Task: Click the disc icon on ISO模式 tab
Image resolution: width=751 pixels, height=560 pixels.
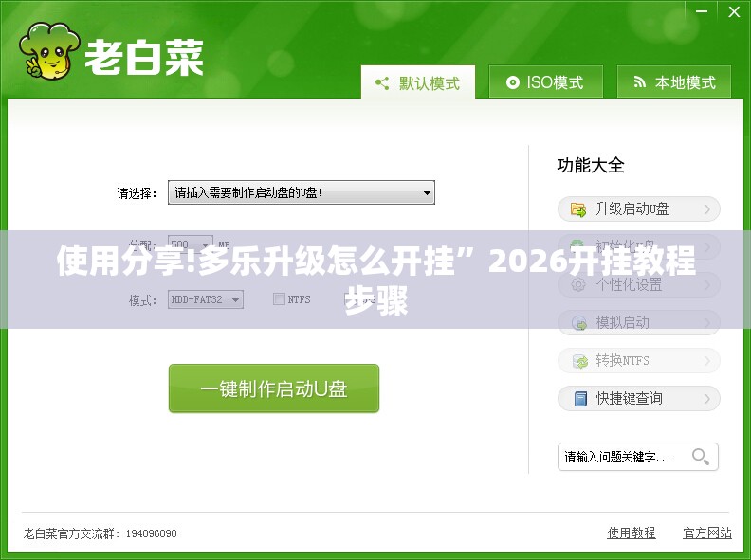Action: 512,82
